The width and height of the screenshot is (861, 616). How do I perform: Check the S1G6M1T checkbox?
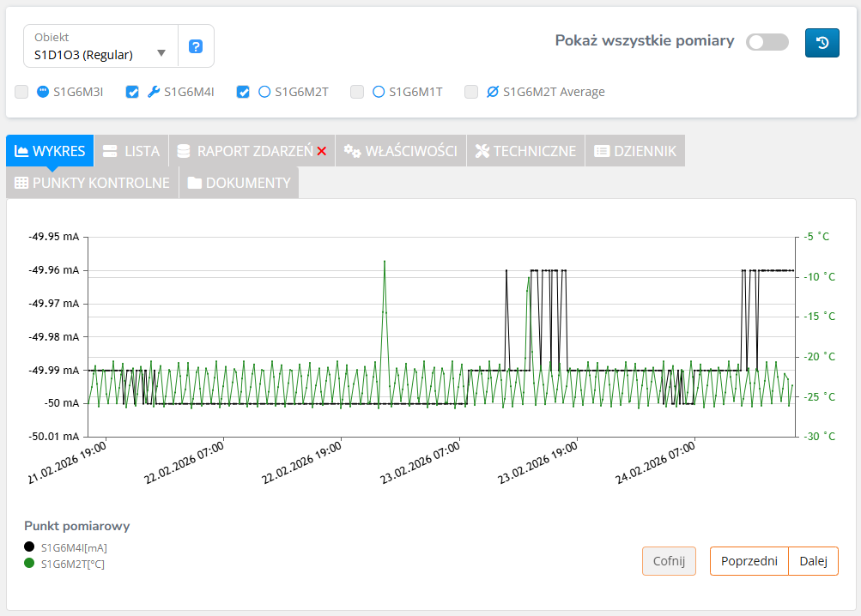(x=357, y=92)
